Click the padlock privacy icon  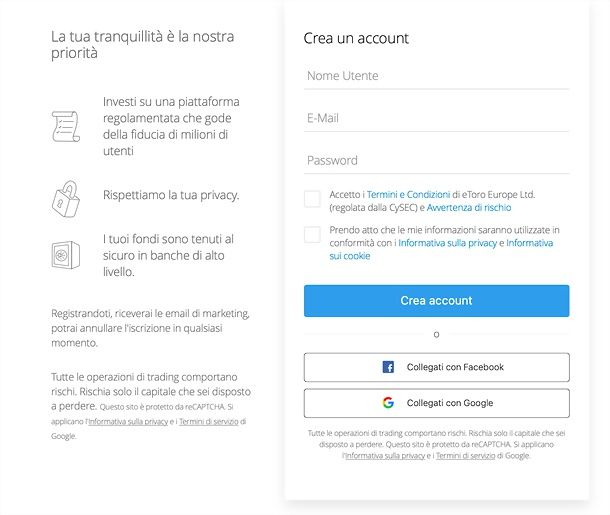[x=66, y=199]
